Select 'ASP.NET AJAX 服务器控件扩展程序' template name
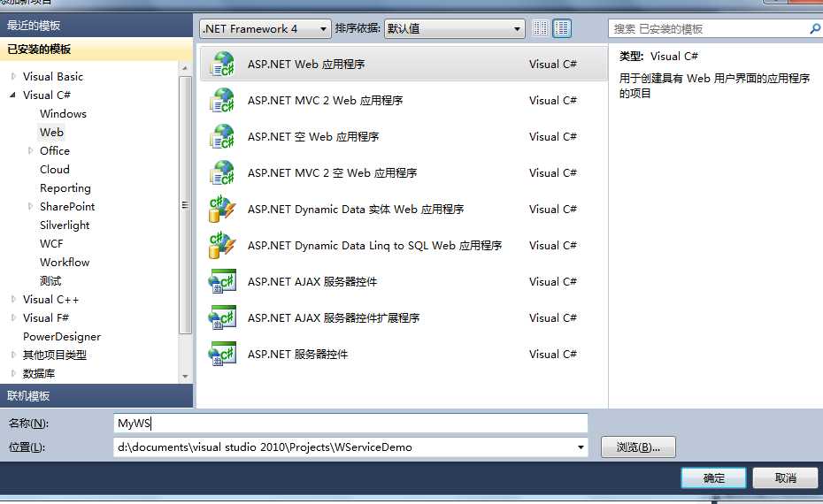The width and height of the screenshot is (823, 504). tap(334, 317)
